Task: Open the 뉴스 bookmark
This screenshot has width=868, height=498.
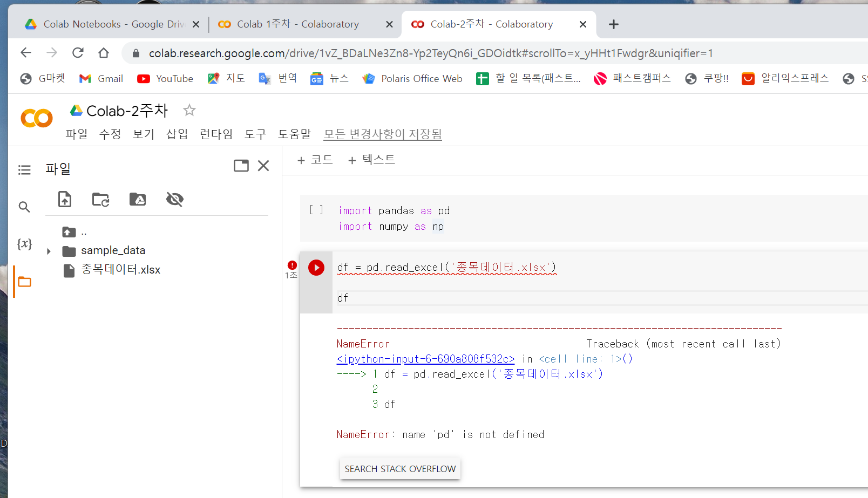Action: (329, 78)
